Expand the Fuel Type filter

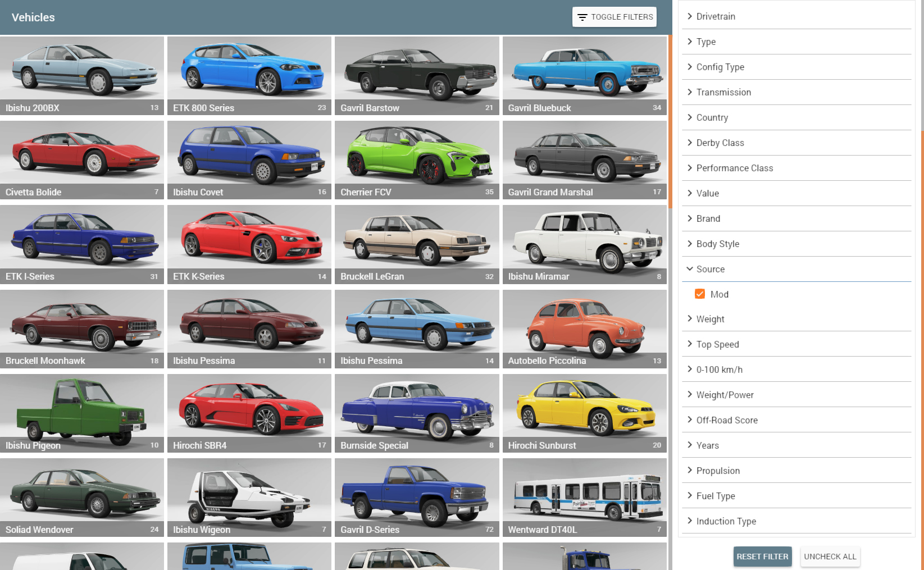[x=796, y=496]
